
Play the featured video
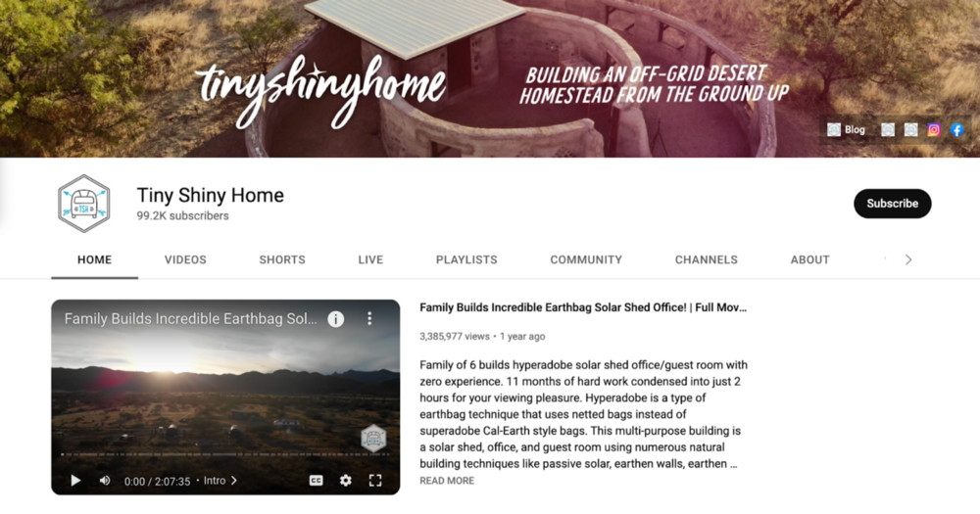(75, 481)
